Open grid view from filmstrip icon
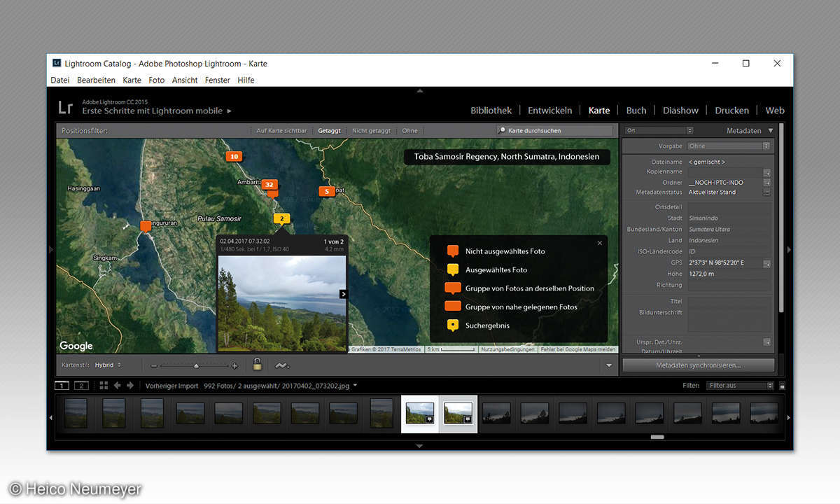The image size is (840, 504). [x=104, y=385]
